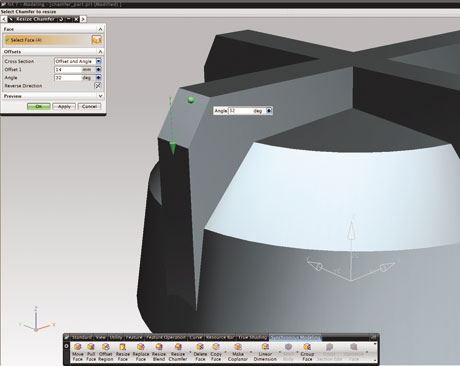Choose the Offset Region tool

tap(106, 353)
